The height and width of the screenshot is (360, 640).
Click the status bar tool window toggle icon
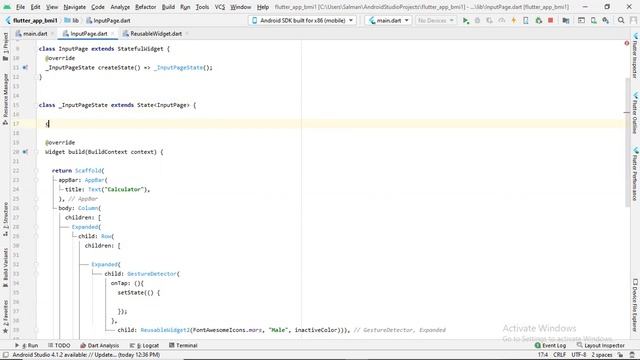(6, 355)
